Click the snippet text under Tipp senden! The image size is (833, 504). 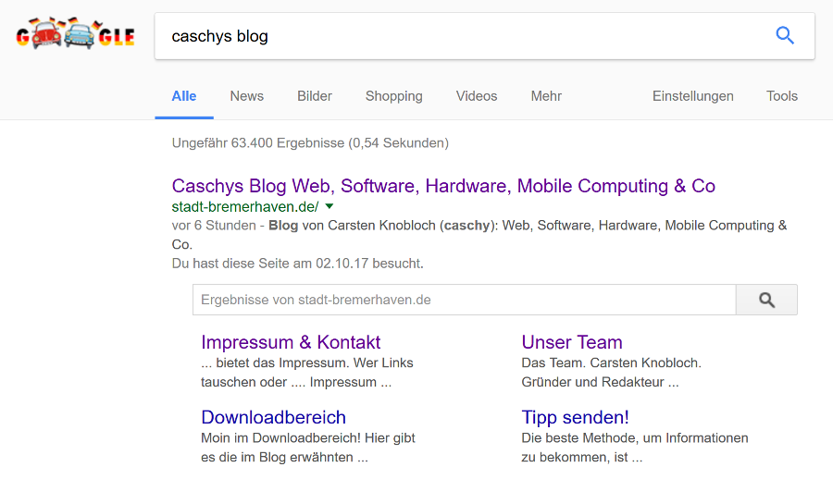tap(635, 448)
